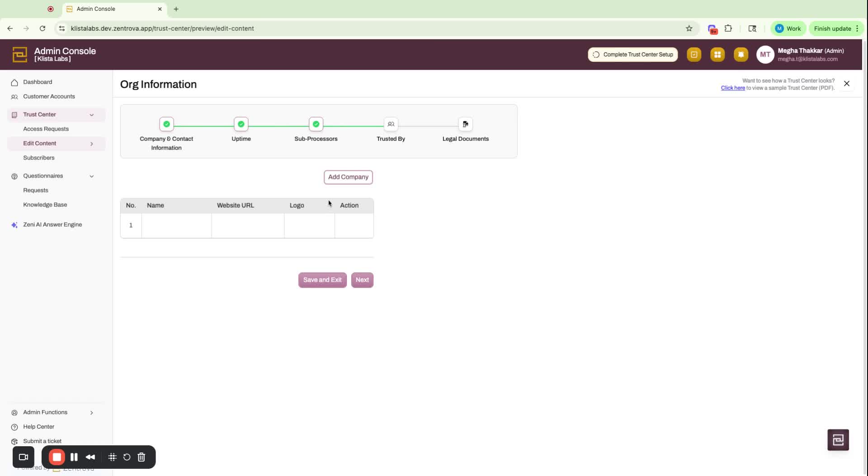Rewind the recording

click(x=90, y=457)
